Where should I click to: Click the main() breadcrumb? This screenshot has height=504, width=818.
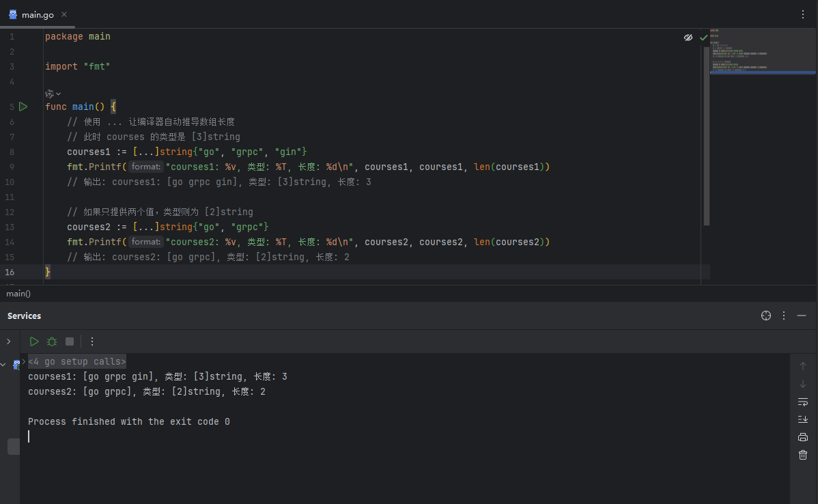(18, 294)
